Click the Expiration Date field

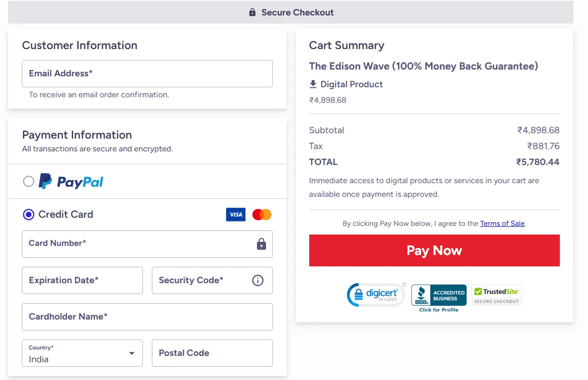click(82, 280)
